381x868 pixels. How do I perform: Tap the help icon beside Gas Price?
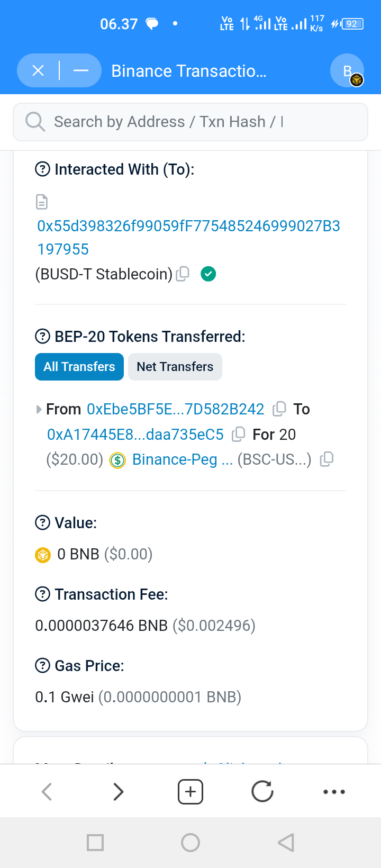42,665
